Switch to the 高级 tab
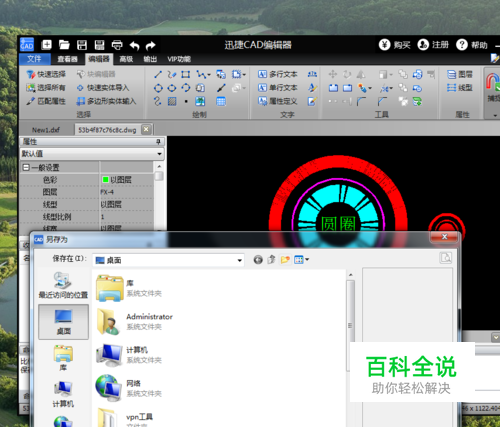The height and width of the screenshot is (427, 500). 126,59
